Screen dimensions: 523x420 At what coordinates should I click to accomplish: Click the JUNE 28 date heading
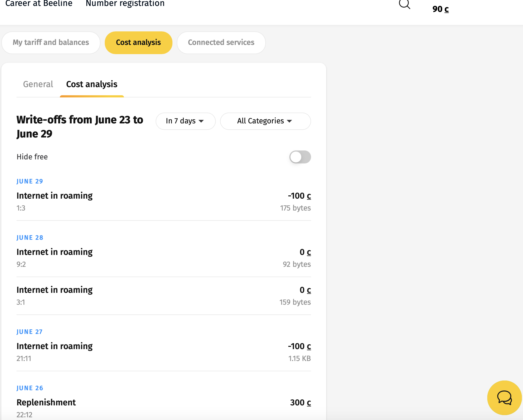[x=30, y=238]
